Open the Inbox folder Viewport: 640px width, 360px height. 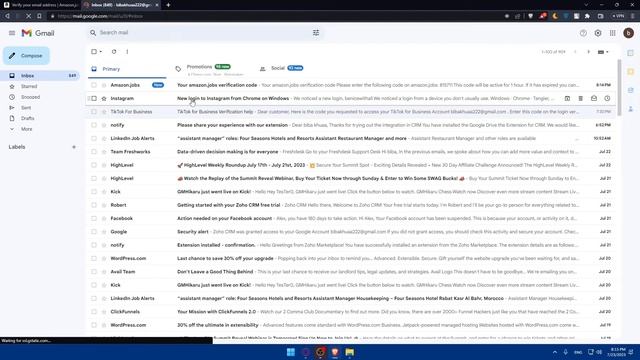pyautogui.click(x=42, y=76)
